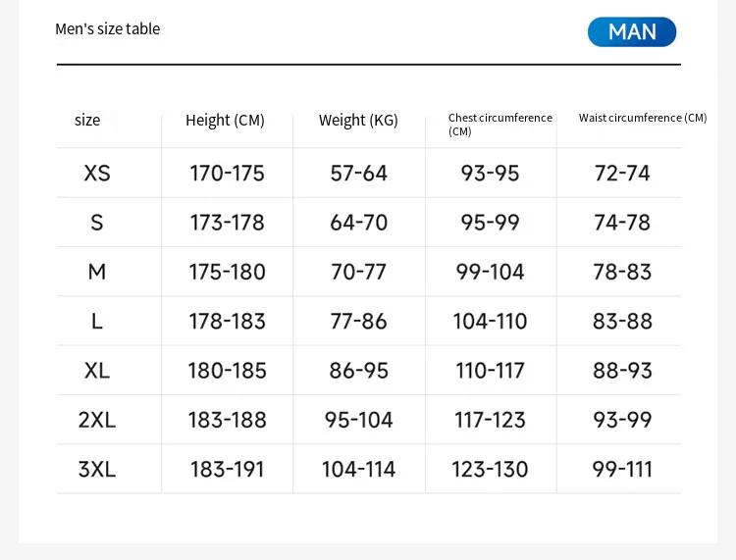Click the blue MAN badge
Image resolution: width=736 pixels, height=560 pixels.
(632, 32)
